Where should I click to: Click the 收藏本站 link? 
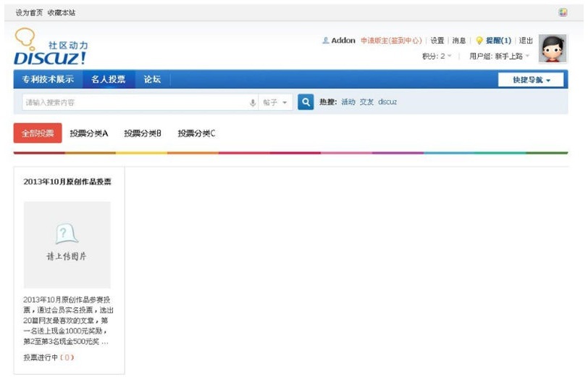(62, 13)
